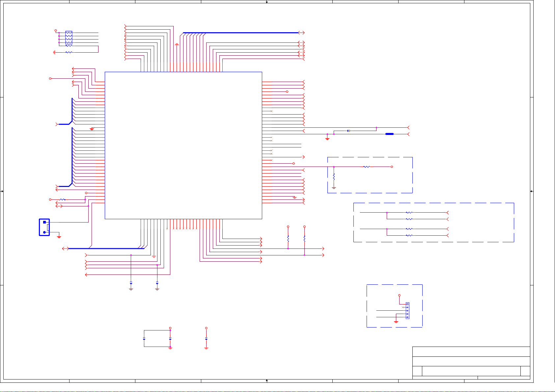
Task: Click the chassis ground symbol above the IC's top pins
Action: coord(177,44)
